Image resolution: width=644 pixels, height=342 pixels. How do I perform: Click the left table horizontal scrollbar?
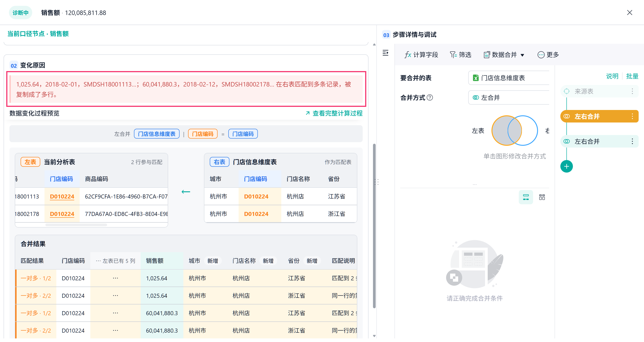pyautogui.click(x=76, y=224)
